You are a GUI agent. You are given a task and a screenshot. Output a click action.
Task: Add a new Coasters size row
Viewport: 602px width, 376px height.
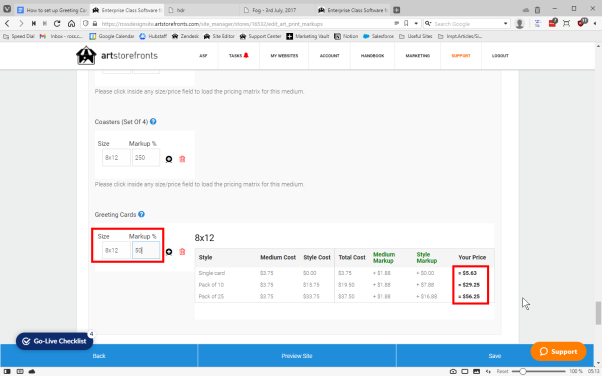(x=169, y=159)
